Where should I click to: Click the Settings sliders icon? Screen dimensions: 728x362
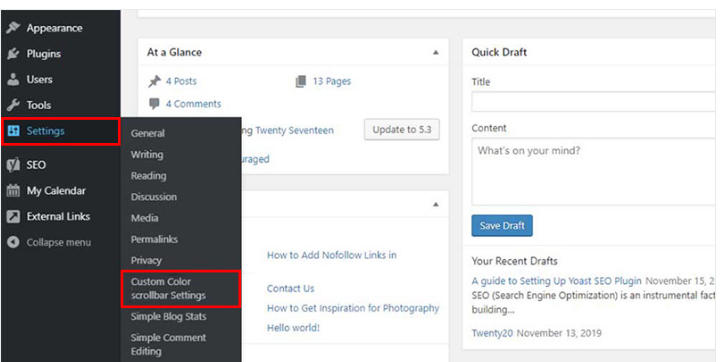pos(13,131)
